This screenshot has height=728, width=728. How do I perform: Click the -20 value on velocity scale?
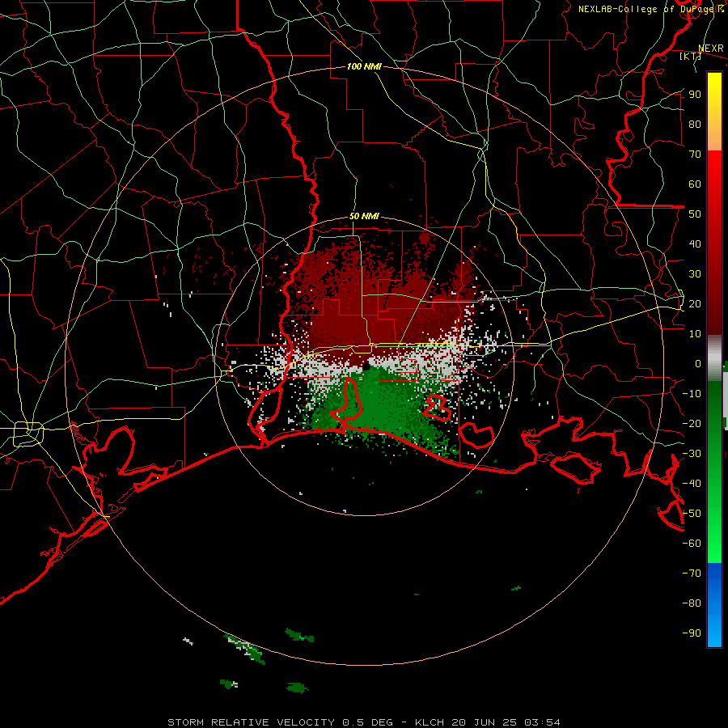692,423
